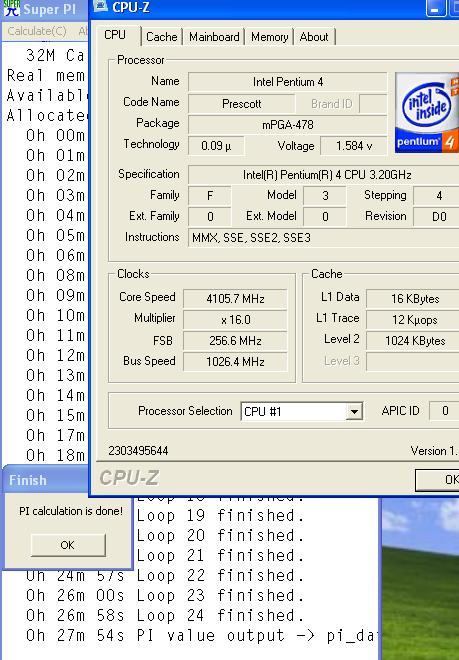Open the Memory tab
Image resolution: width=459 pixels, height=660 pixels.
click(x=270, y=37)
